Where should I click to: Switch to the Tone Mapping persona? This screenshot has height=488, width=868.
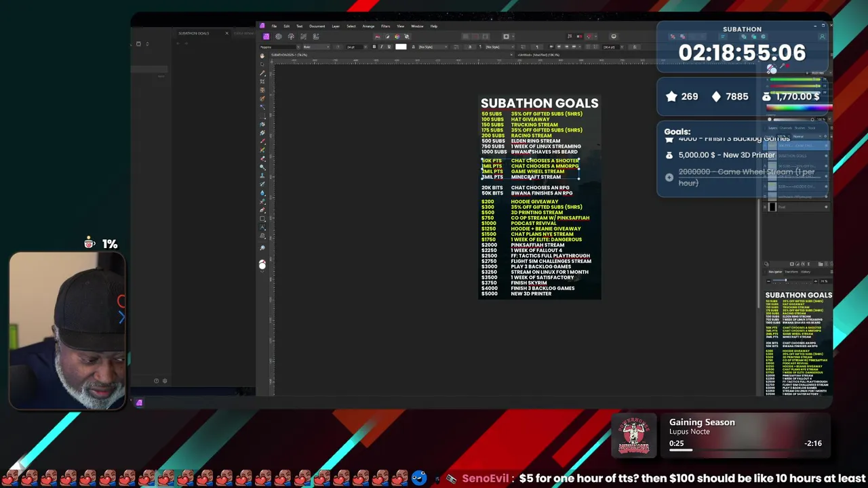pos(303,37)
